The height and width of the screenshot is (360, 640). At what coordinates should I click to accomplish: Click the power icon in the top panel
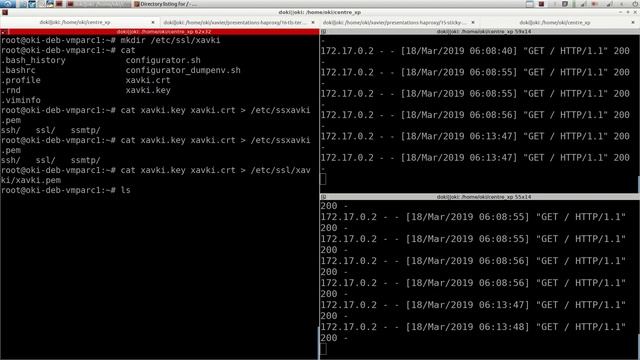pyautogui.click(x=635, y=4)
